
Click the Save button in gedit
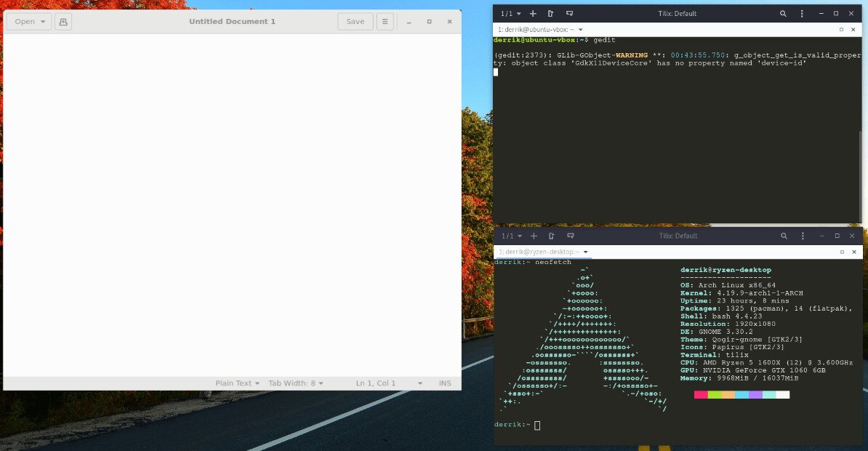click(355, 22)
